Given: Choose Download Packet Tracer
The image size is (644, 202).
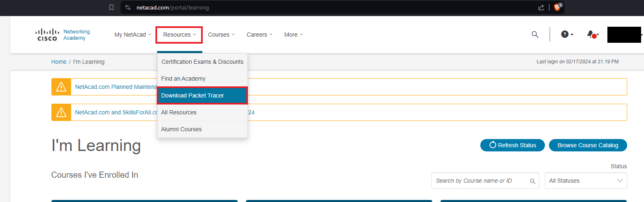Looking at the screenshot, I should 202,95.
